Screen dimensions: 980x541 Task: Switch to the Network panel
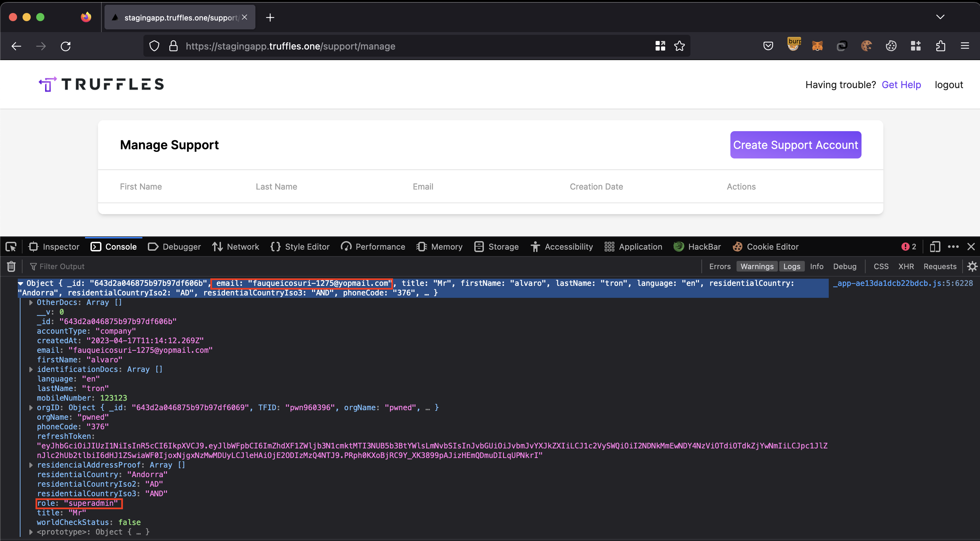[242, 246]
